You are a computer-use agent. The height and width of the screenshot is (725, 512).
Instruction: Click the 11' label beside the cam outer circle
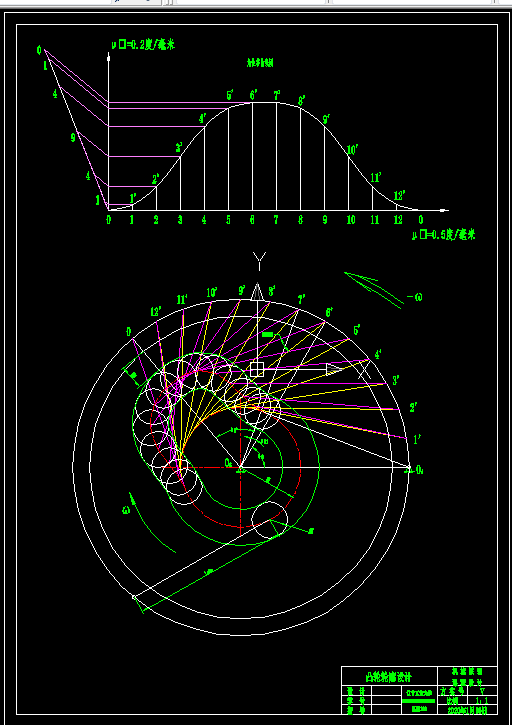(x=182, y=300)
